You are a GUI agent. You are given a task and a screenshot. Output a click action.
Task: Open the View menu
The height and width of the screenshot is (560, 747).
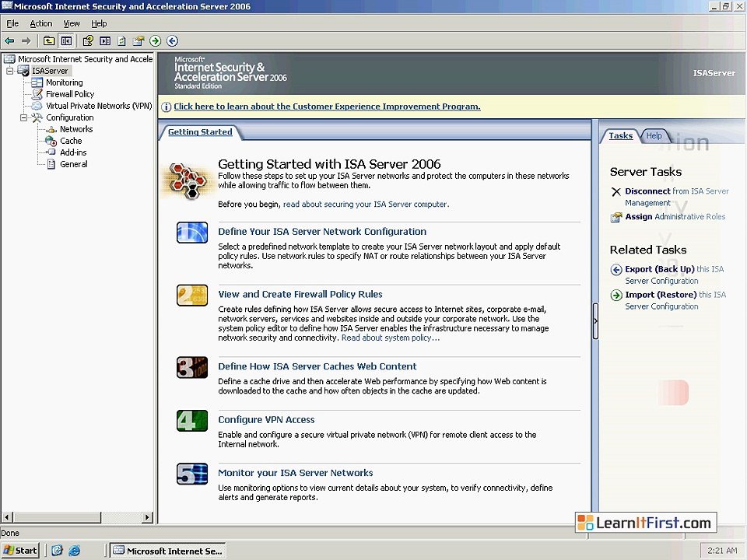click(x=72, y=23)
